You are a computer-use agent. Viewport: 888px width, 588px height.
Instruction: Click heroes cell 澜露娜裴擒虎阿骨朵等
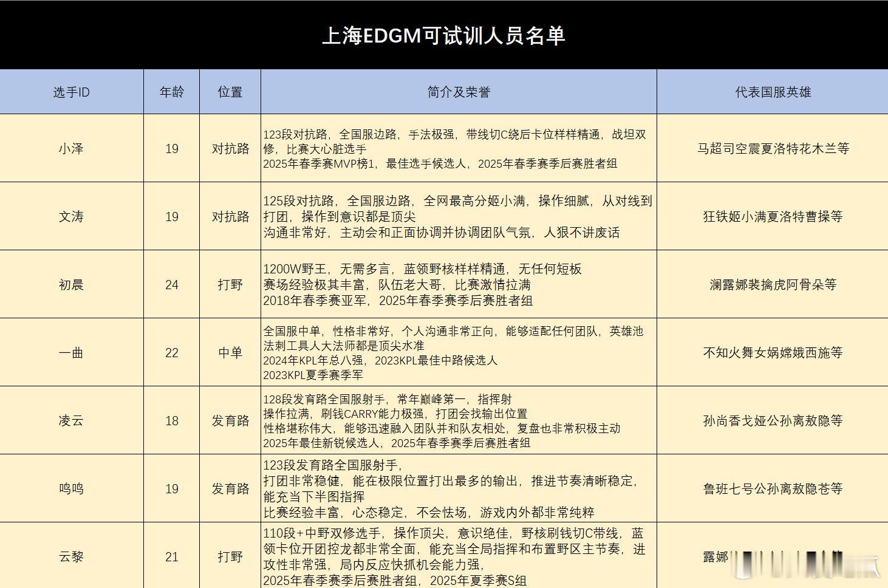[x=773, y=284]
